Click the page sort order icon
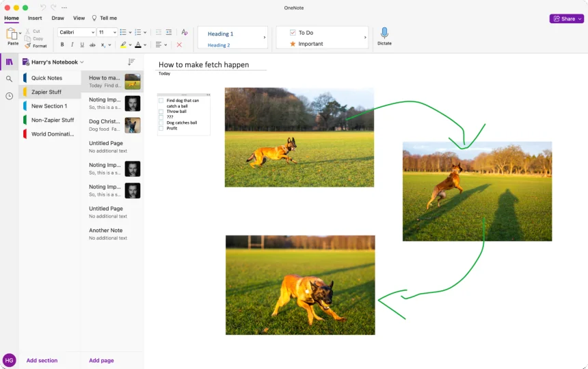The width and height of the screenshot is (588, 369). tap(131, 62)
